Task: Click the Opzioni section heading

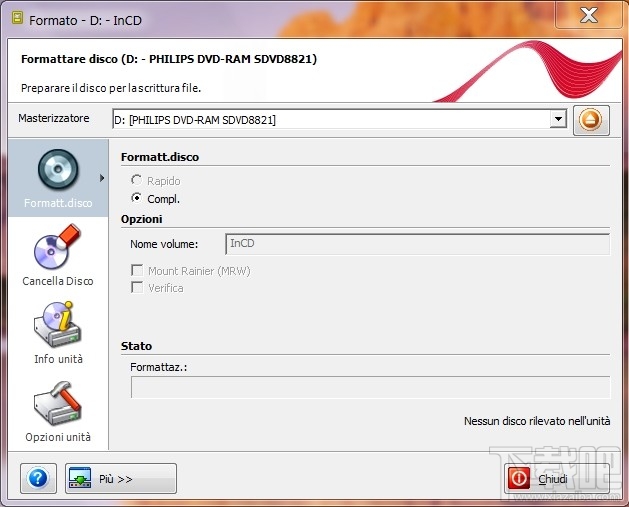Action: [142, 219]
